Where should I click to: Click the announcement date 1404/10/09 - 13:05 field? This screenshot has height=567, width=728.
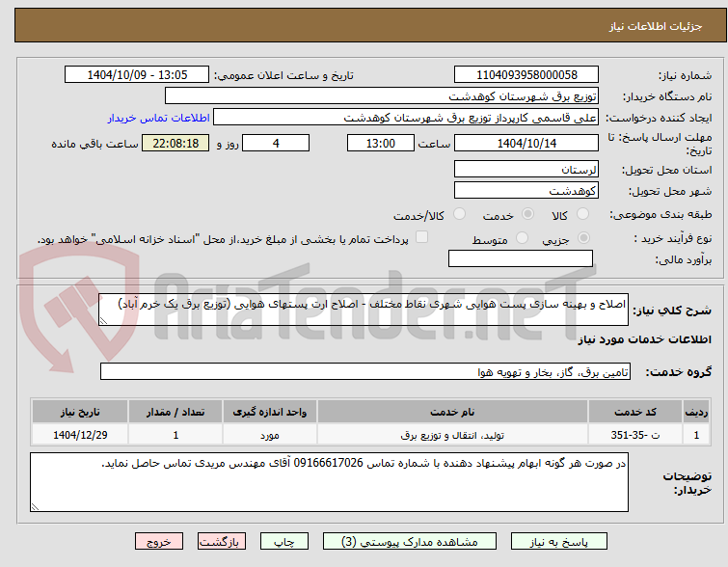point(137,75)
